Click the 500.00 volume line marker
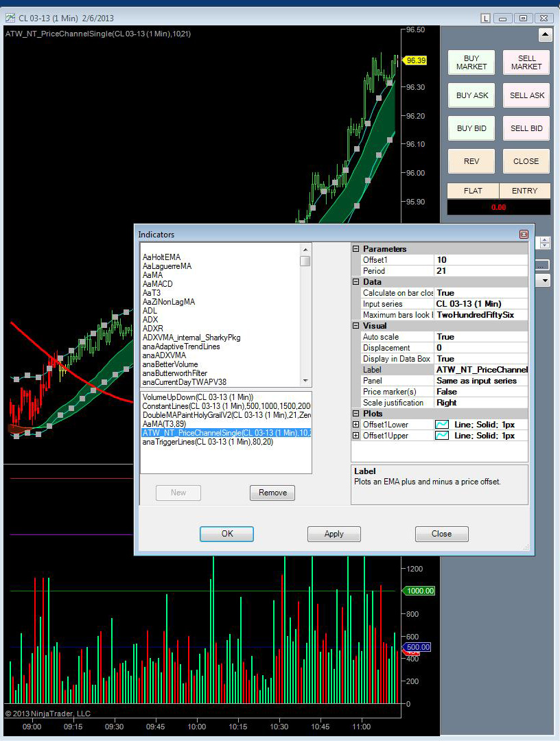Screen dimensions: 560x741 pos(417,647)
